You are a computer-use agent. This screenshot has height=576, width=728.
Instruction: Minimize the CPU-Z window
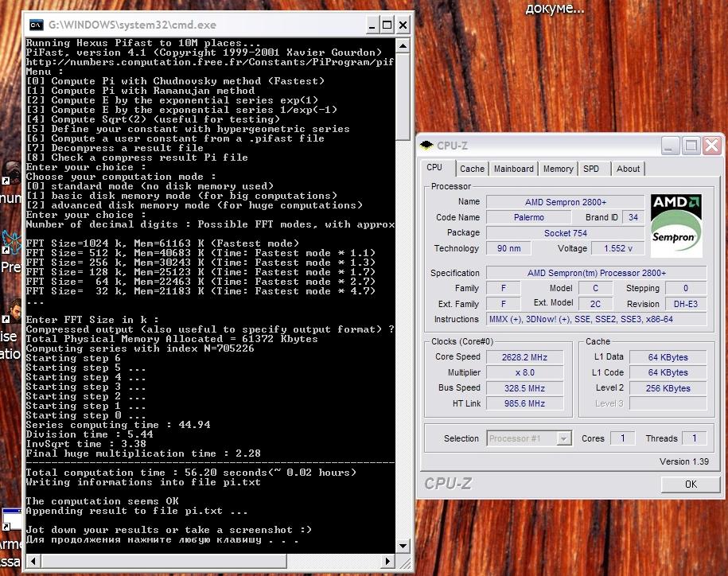tap(669, 146)
